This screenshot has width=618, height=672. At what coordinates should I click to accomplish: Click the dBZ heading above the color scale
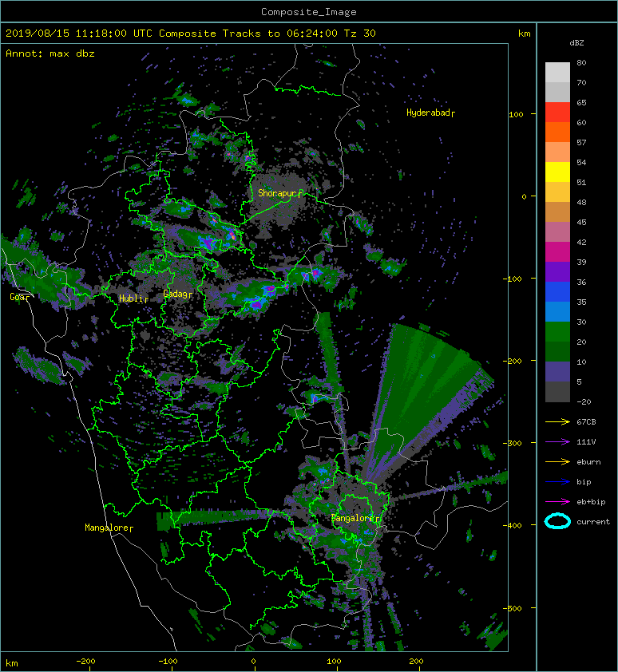tap(576, 43)
